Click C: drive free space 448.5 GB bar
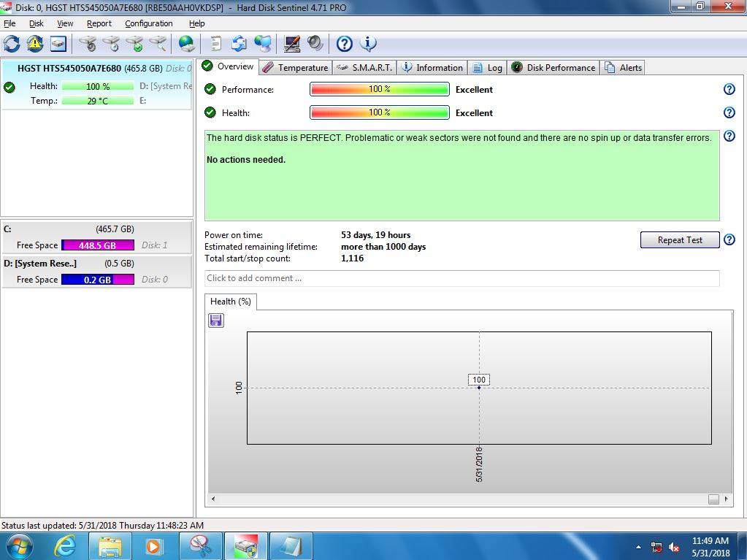747x560 pixels. [98, 245]
